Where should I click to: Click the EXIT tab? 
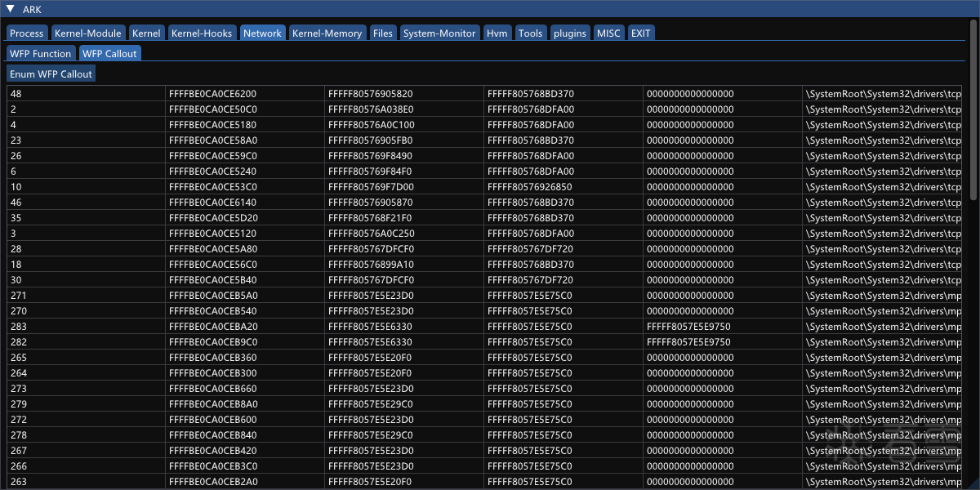[641, 33]
